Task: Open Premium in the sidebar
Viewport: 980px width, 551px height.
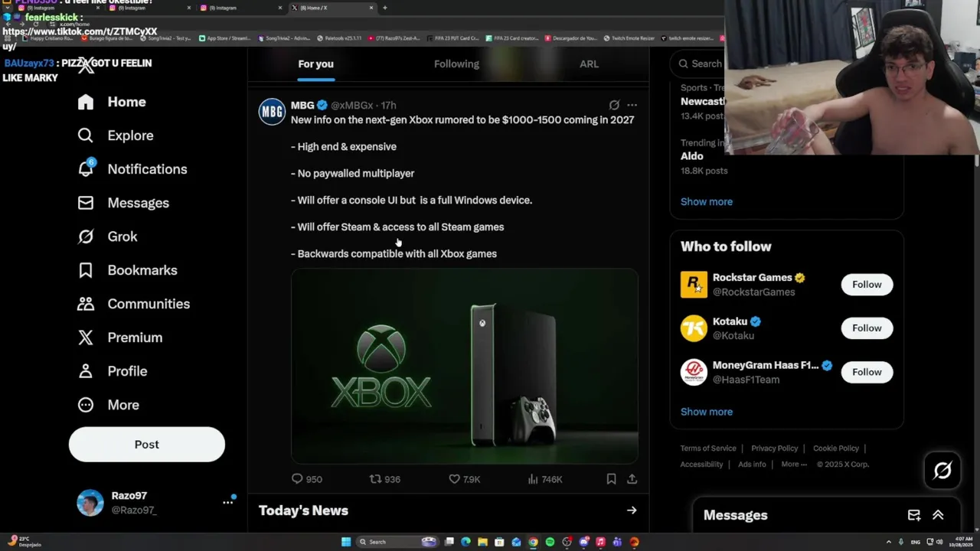Action: (119, 337)
